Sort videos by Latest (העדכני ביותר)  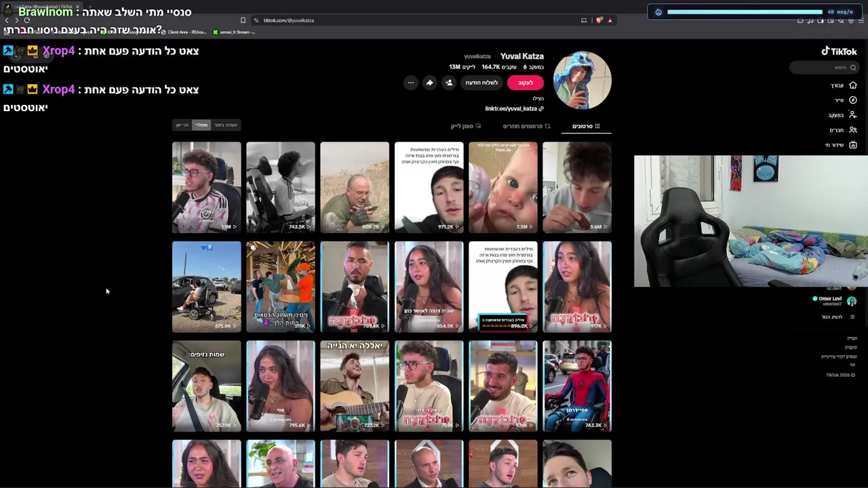point(226,125)
